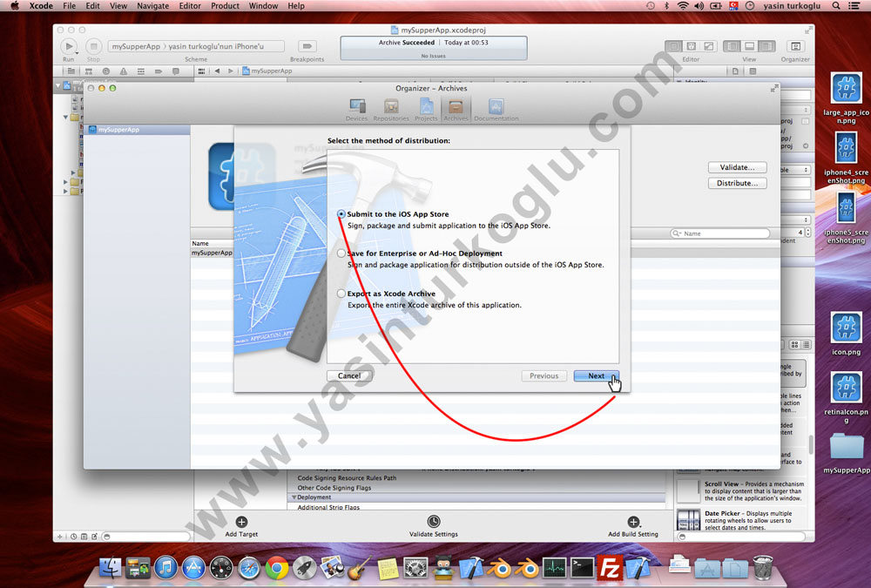Select Save for Enterprise or Ad-Hoc Deployment

click(x=341, y=253)
